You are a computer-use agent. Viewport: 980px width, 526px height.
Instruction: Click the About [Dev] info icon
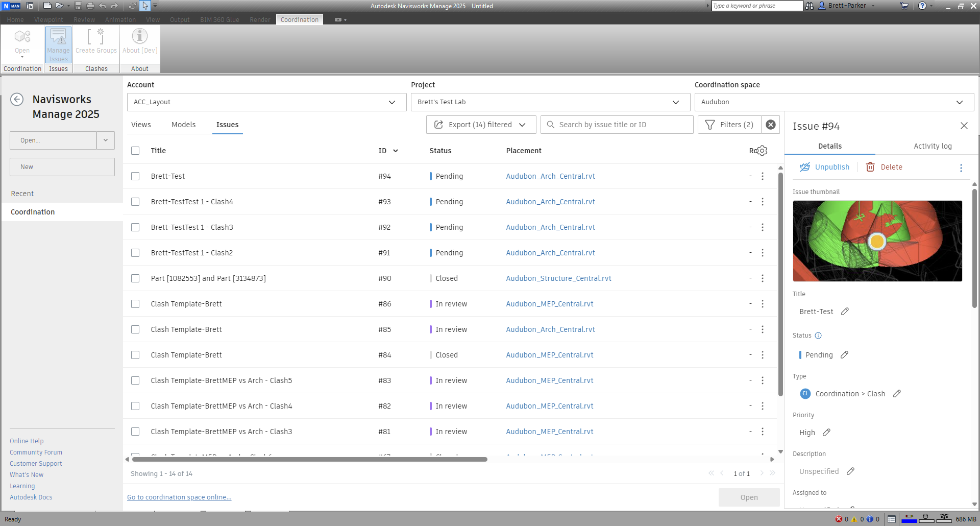click(139, 36)
